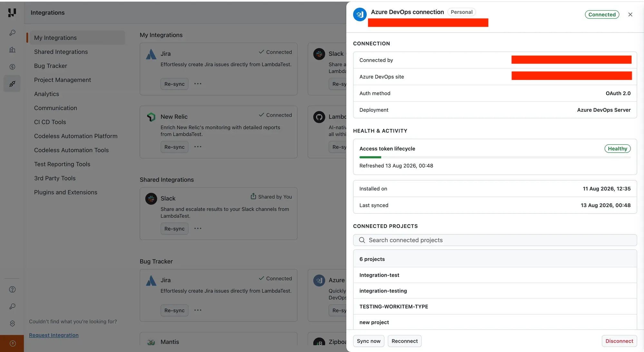Re-sync the shared Slack integration
Viewport: 644px width, 352px height.
click(174, 229)
